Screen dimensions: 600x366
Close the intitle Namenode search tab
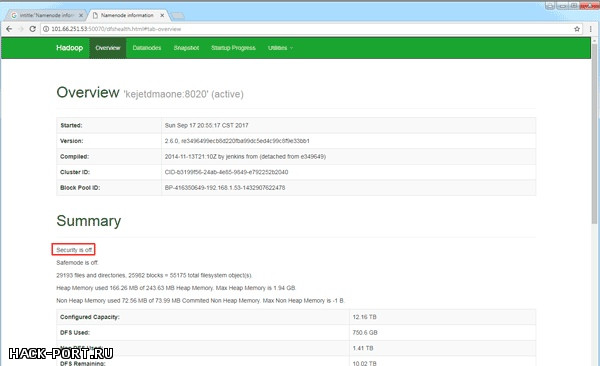(x=81, y=15)
